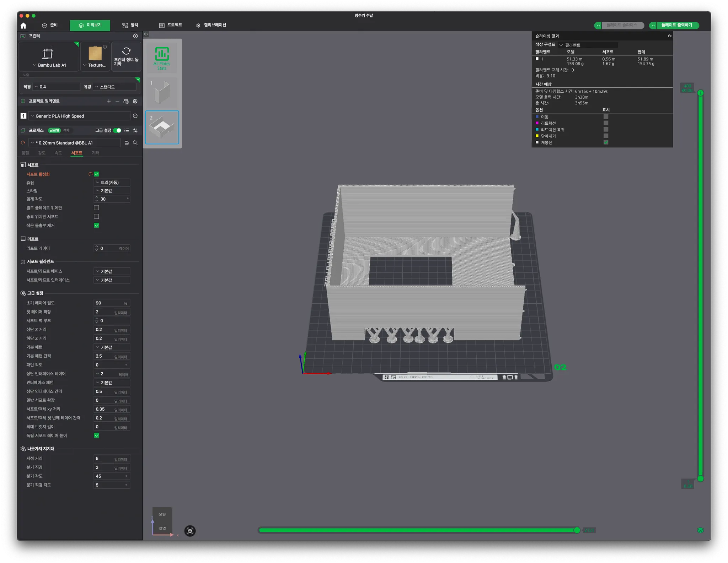Toggle the 고급 설정 advanced switch

click(x=117, y=130)
